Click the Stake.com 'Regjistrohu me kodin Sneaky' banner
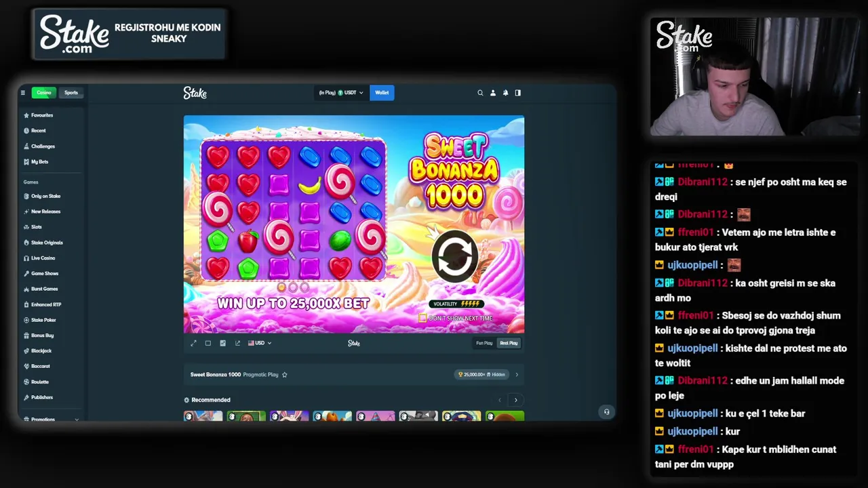 129,34
